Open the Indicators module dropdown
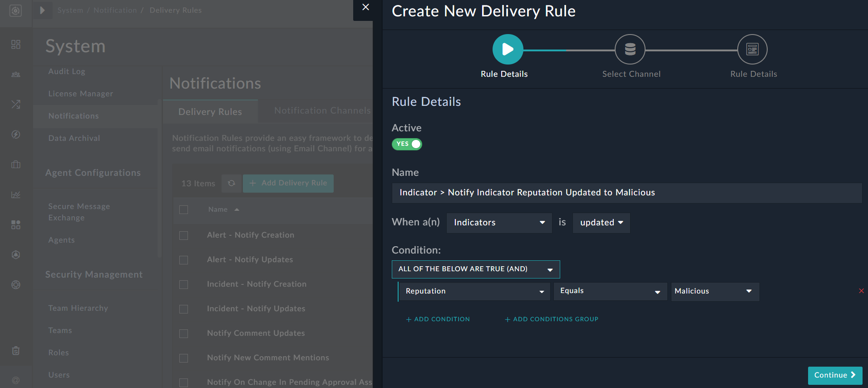Image resolution: width=868 pixels, height=388 pixels. pyautogui.click(x=499, y=223)
